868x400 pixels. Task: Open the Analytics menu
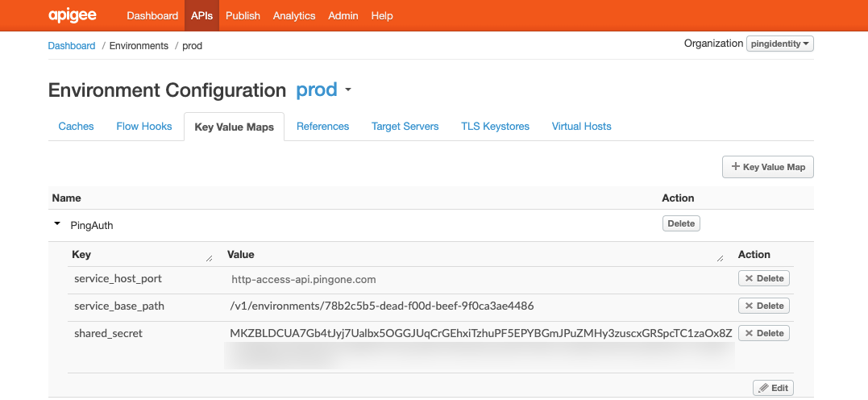[294, 15]
